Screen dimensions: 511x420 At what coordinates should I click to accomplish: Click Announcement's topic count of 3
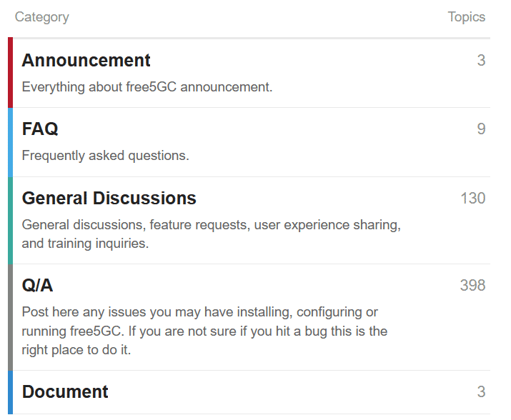click(482, 60)
